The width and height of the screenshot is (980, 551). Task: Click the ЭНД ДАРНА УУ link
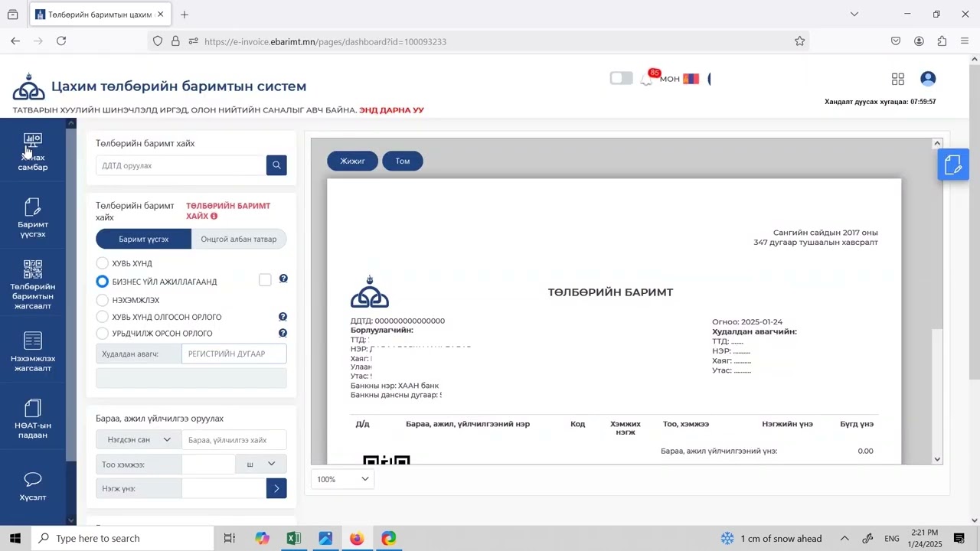pos(391,110)
